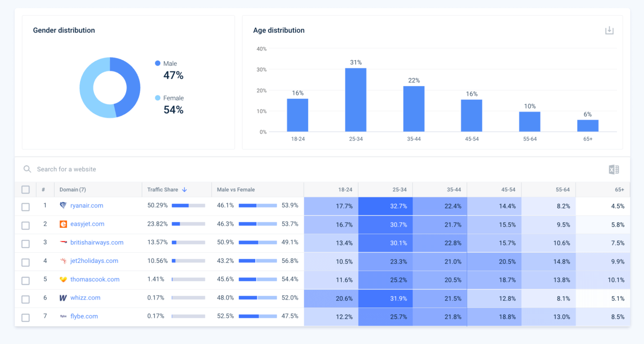Toggle the select-all checkbox in header
The height and width of the screenshot is (344, 644).
point(26,190)
